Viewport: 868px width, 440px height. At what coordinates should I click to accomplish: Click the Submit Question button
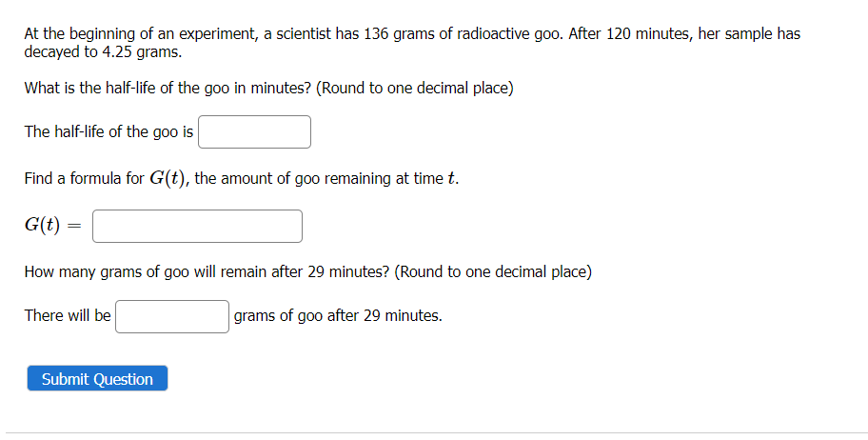[97, 378]
